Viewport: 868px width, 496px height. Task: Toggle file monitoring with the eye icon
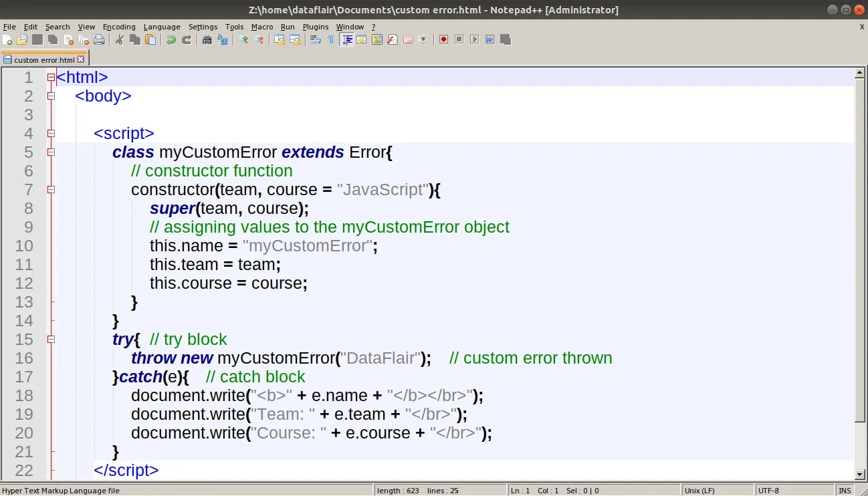[x=423, y=39]
